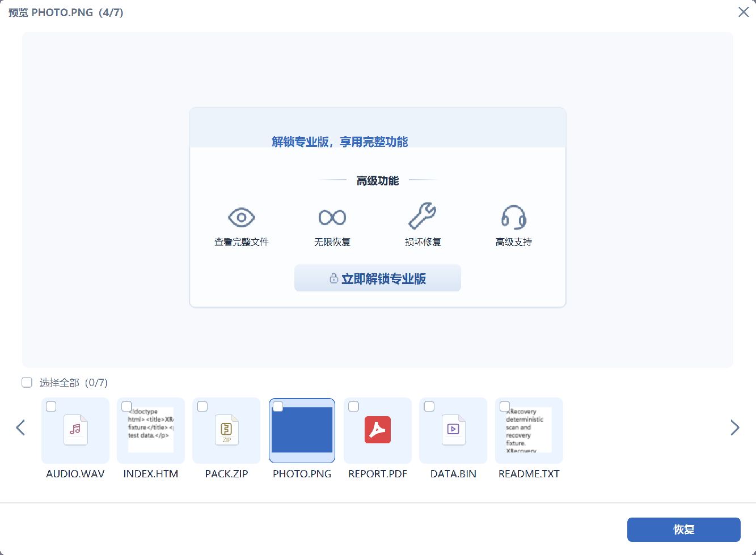Select the PACK.ZIP archive icon

[227, 430]
